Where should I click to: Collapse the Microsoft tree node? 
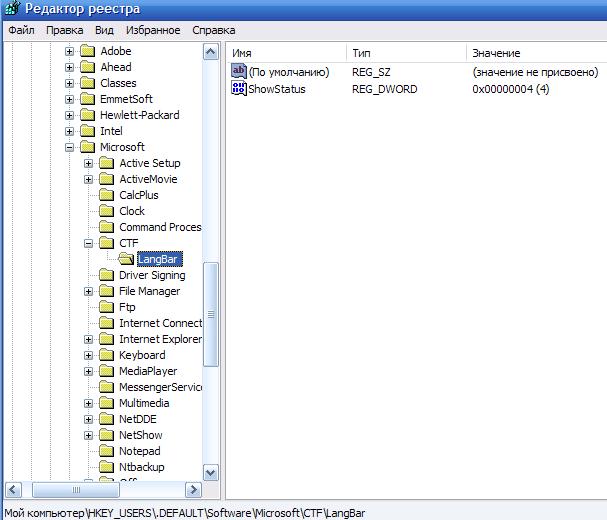tap(70, 147)
